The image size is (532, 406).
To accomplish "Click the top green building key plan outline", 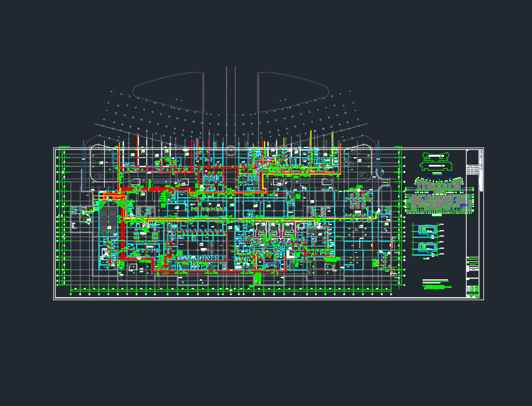I will coord(435,156).
